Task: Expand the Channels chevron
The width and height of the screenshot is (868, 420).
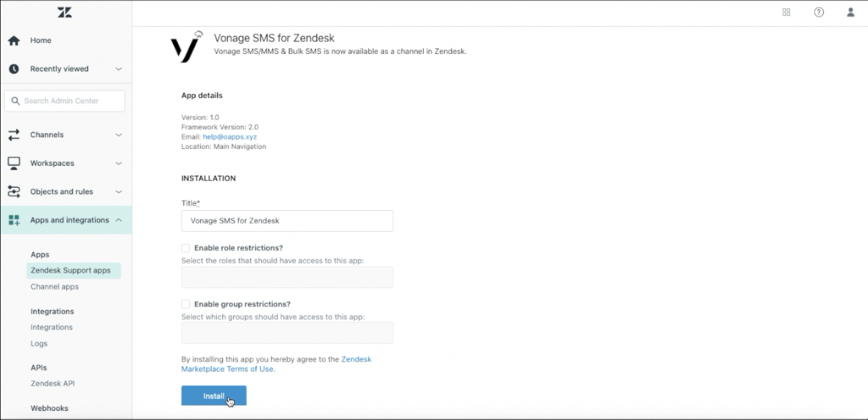Action: coord(119,135)
